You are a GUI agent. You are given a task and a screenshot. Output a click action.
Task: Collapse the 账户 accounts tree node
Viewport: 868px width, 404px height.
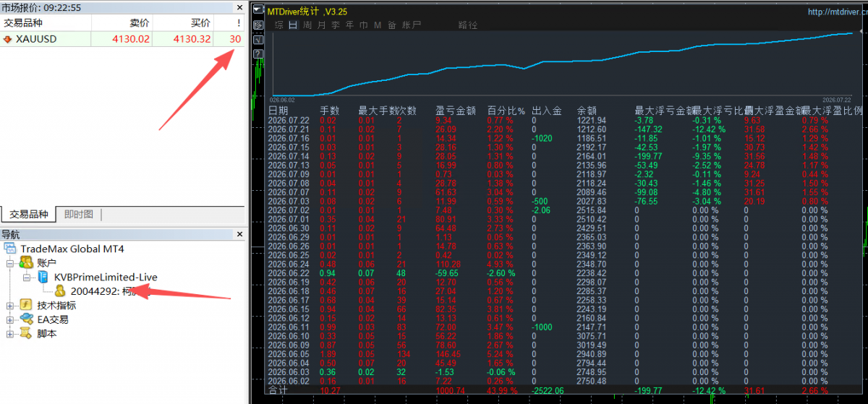[10, 263]
